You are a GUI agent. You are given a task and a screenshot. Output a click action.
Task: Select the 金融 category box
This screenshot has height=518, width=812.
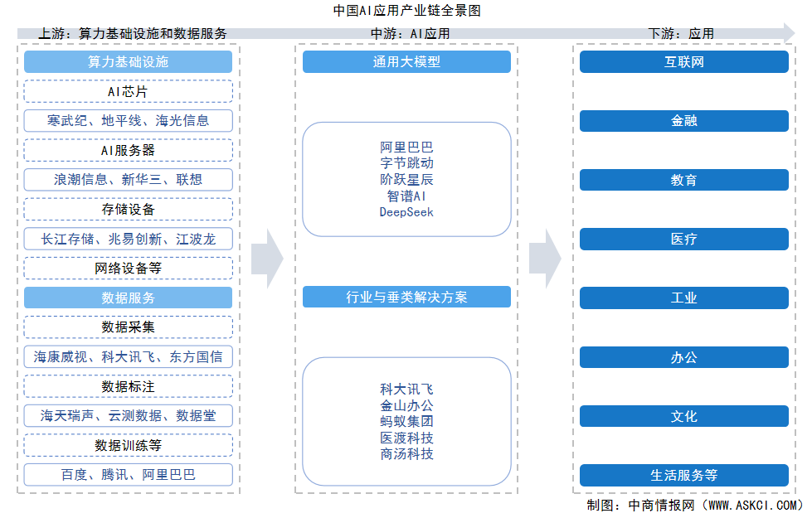(x=684, y=120)
